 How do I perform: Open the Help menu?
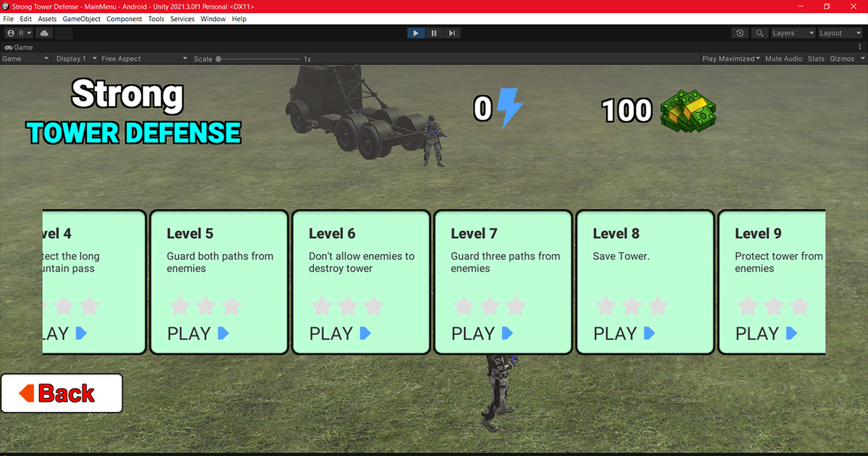pyautogui.click(x=239, y=19)
